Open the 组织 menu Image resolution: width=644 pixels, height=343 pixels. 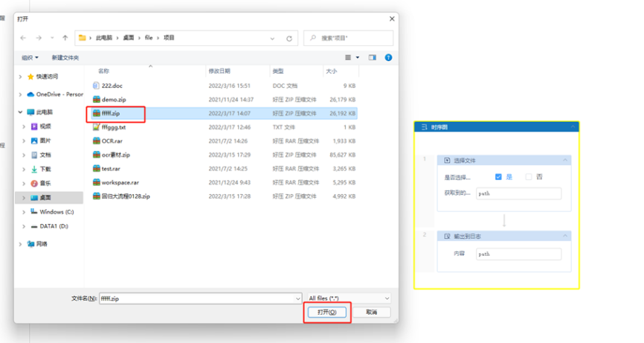click(30, 57)
